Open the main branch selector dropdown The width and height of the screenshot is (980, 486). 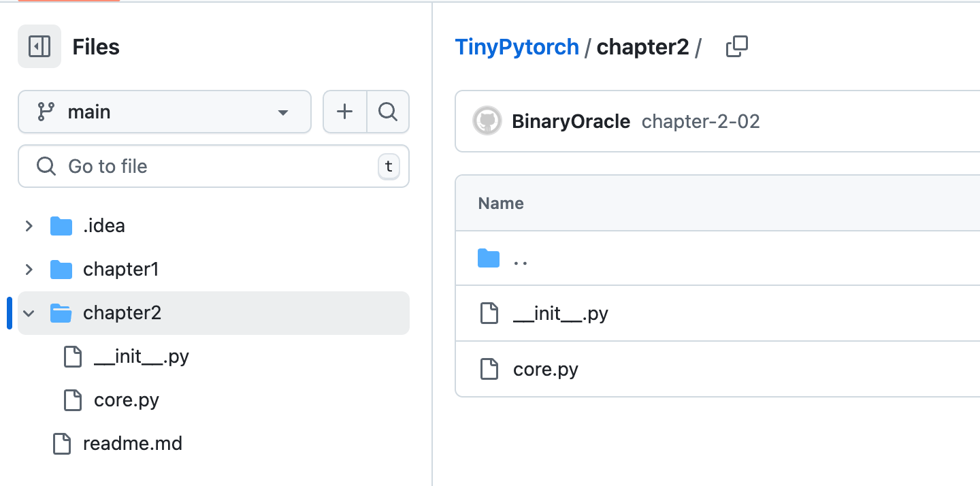164,112
